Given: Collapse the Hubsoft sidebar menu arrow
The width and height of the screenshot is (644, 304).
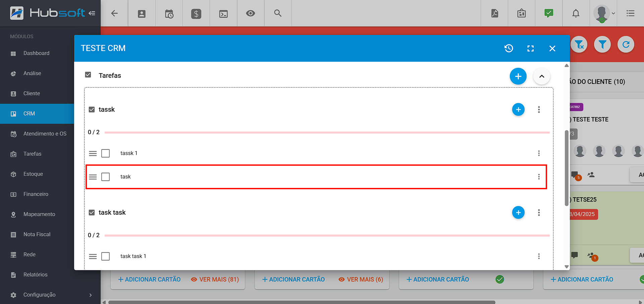Looking at the screenshot, I should (92, 13).
